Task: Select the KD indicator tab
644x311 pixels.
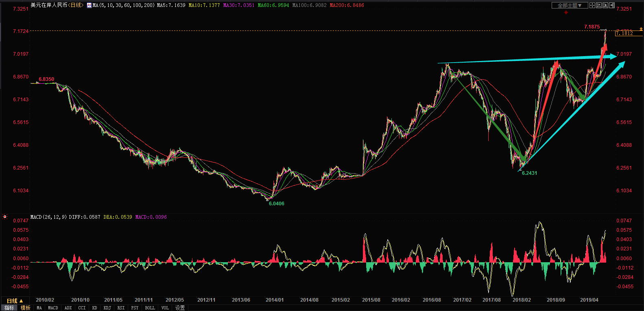Action: [94, 308]
